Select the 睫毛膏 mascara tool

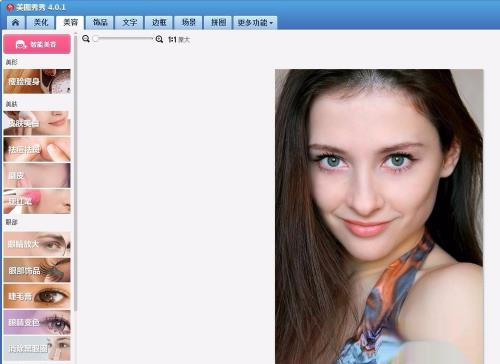(37, 296)
